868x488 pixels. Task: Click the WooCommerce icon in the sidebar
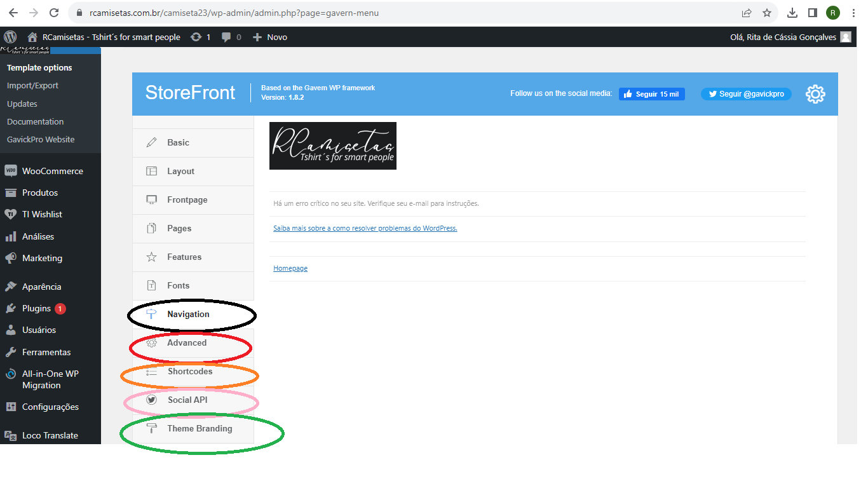tap(11, 171)
